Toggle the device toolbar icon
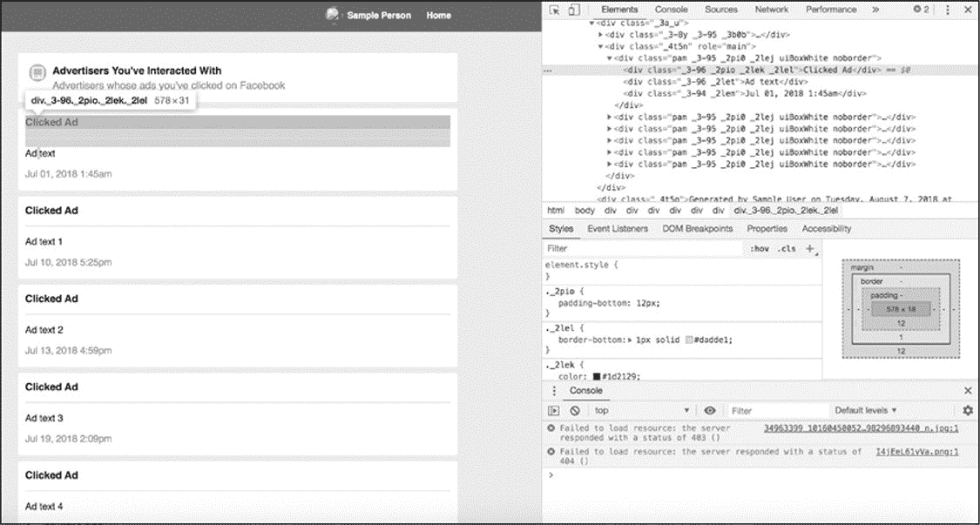 tap(573, 10)
